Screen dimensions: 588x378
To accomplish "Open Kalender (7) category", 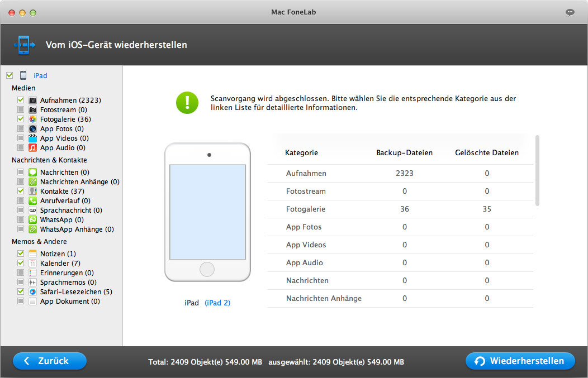I will 60,264.
